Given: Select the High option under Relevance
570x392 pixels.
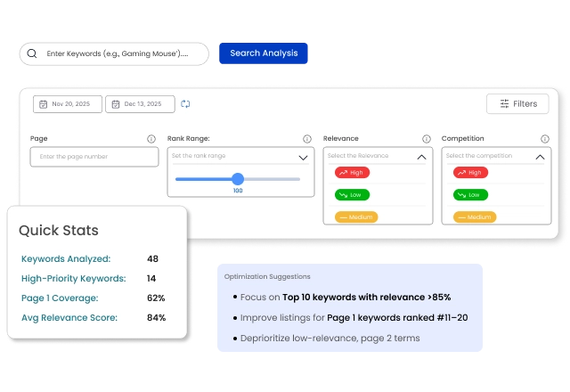Looking at the screenshot, I should click(352, 173).
